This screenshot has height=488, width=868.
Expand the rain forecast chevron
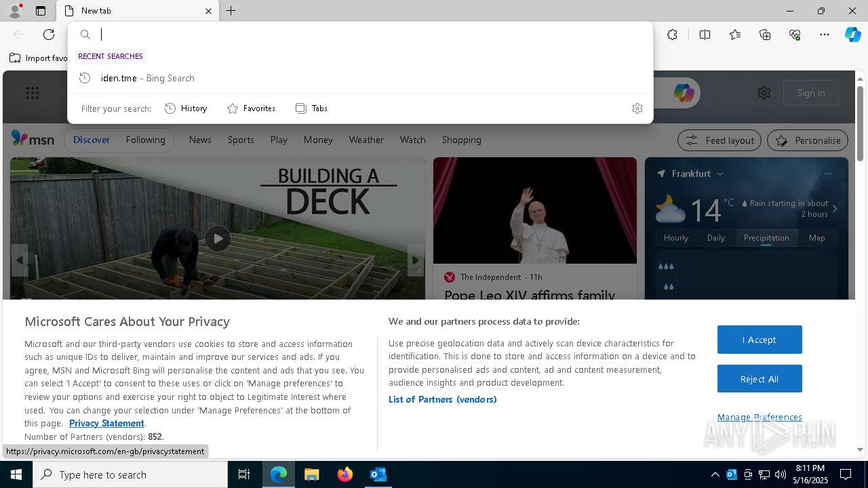click(835, 209)
